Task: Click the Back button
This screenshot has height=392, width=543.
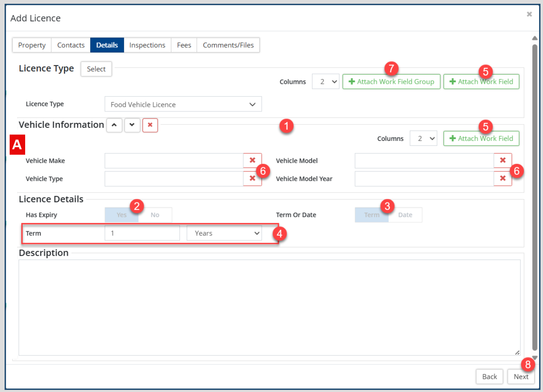Action: pos(489,376)
